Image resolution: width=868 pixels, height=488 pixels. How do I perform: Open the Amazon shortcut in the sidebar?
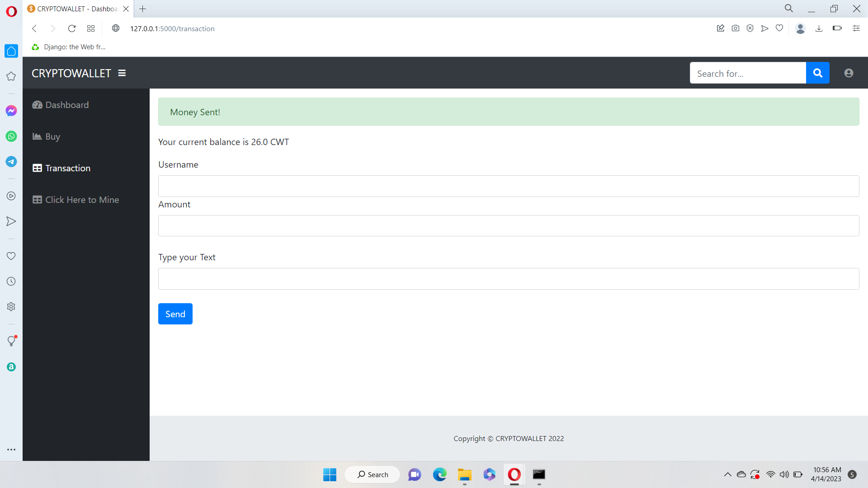click(x=11, y=366)
